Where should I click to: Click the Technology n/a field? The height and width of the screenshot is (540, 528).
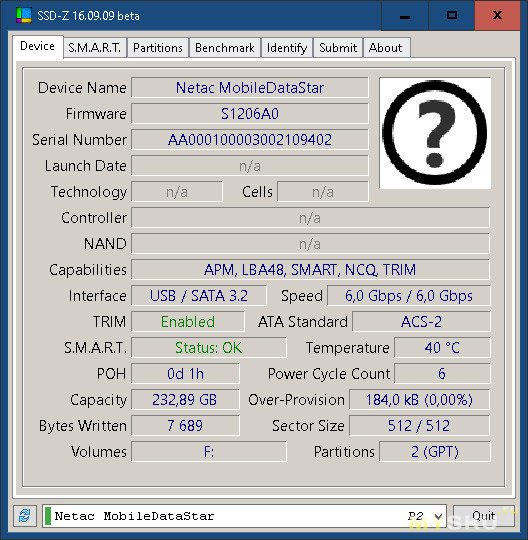tap(177, 192)
